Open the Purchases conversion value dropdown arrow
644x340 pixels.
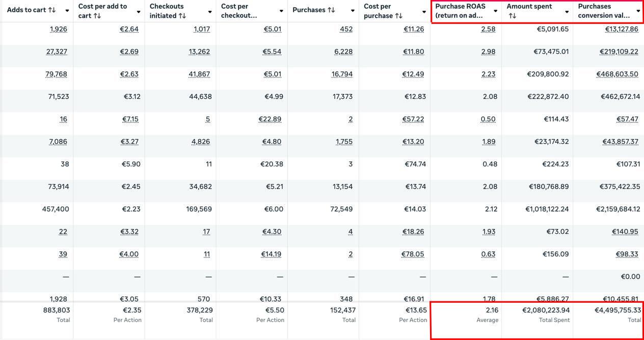[638, 11]
